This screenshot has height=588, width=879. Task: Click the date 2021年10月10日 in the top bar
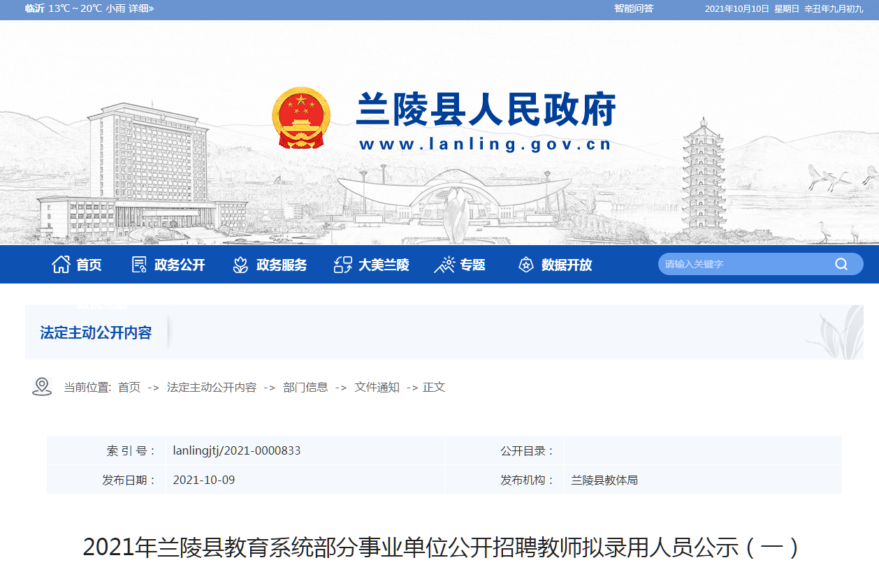tap(736, 8)
